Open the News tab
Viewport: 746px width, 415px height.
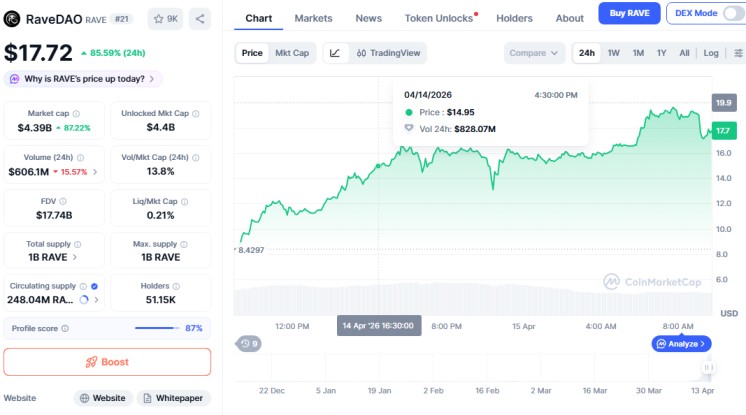[369, 19]
